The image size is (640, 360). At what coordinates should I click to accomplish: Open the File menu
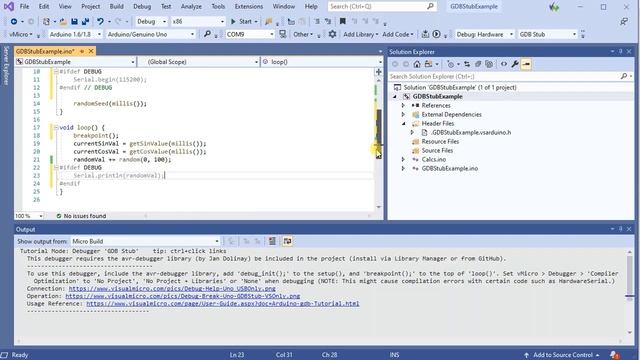(24, 7)
